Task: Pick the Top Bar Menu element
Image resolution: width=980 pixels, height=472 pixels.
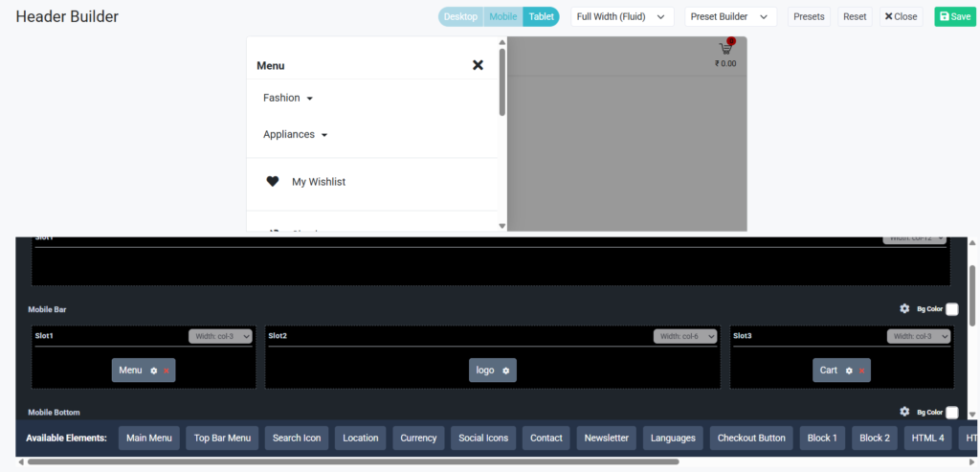Action: 222,438
